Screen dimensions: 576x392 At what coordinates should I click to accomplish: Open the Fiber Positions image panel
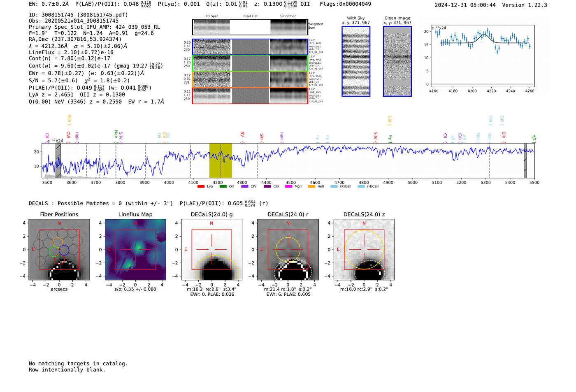click(59, 249)
